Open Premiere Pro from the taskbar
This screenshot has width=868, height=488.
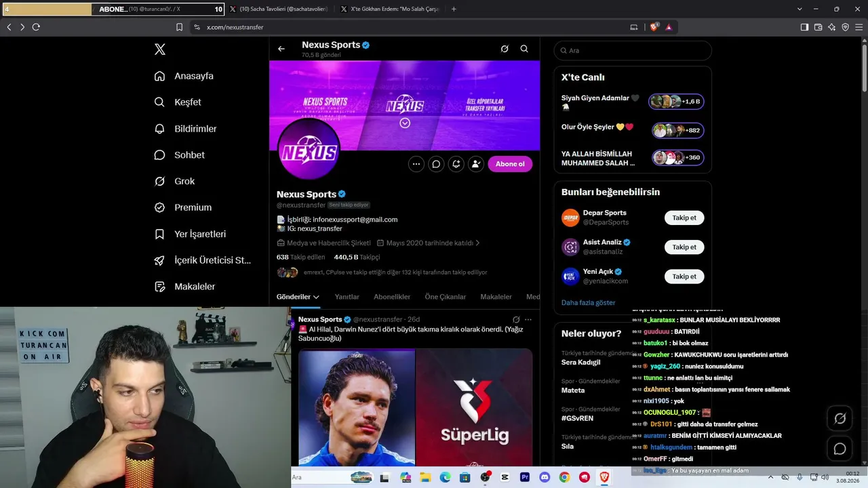525,477
